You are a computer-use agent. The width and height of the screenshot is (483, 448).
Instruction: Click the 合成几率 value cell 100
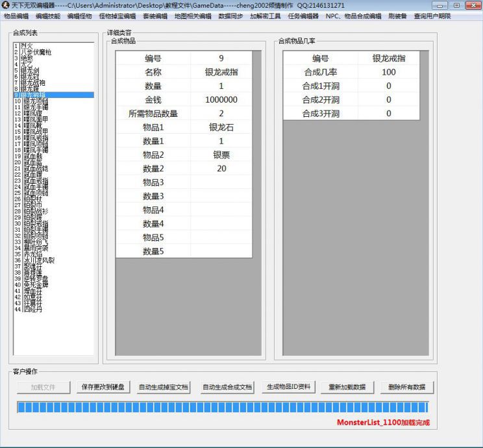point(388,72)
